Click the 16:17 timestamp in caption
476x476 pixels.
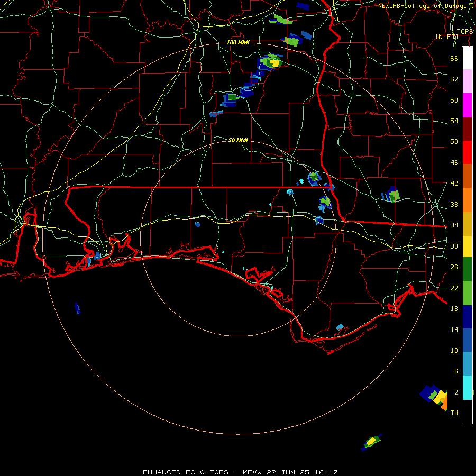click(326, 472)
